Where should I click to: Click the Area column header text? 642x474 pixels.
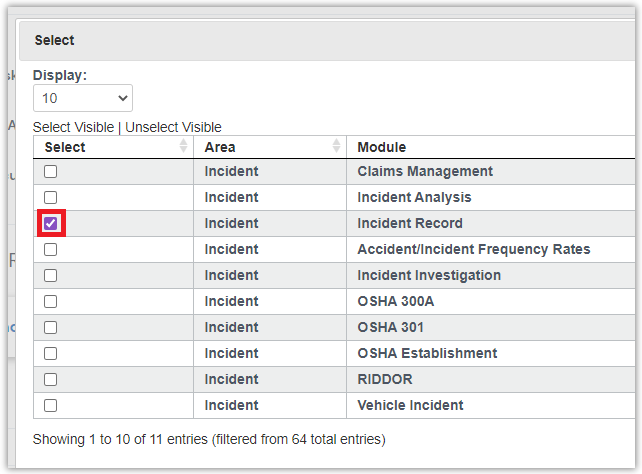(220, 147)
